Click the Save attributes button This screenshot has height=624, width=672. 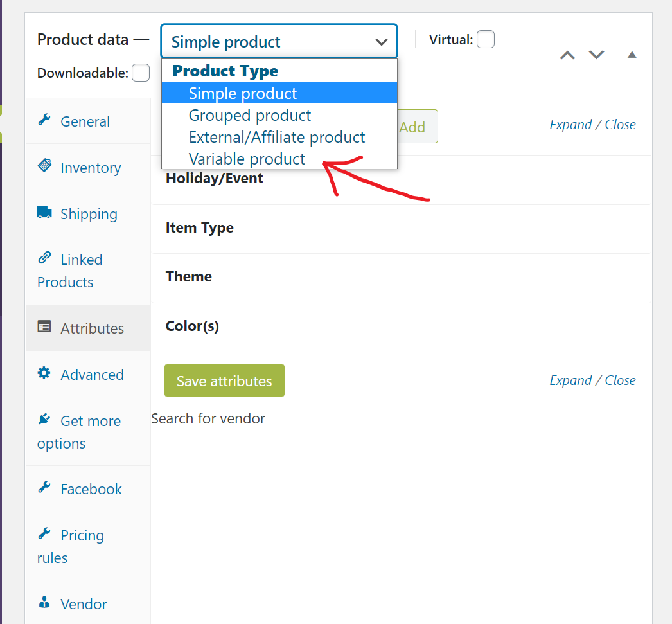225,380
